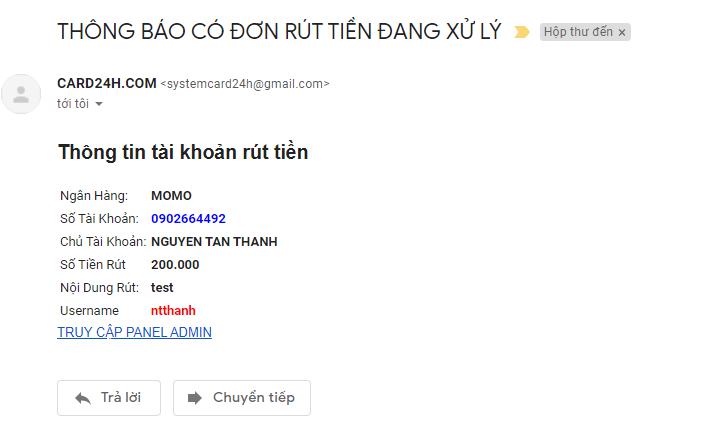Click the Trả lời button
The height and width of the screenshot is (442, 713).
coord(109,398)
